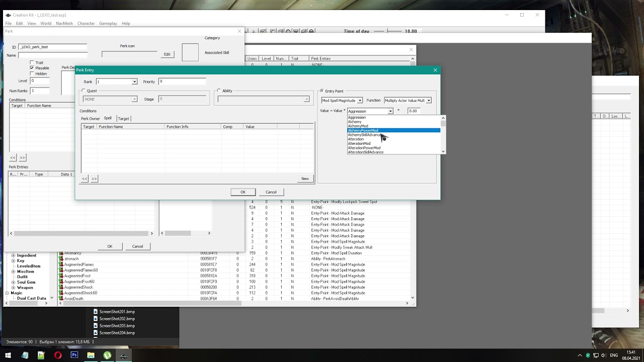The image size is (644, 362).
Task: Uncheck the Playable checkbox
Action: click(32, 68)
